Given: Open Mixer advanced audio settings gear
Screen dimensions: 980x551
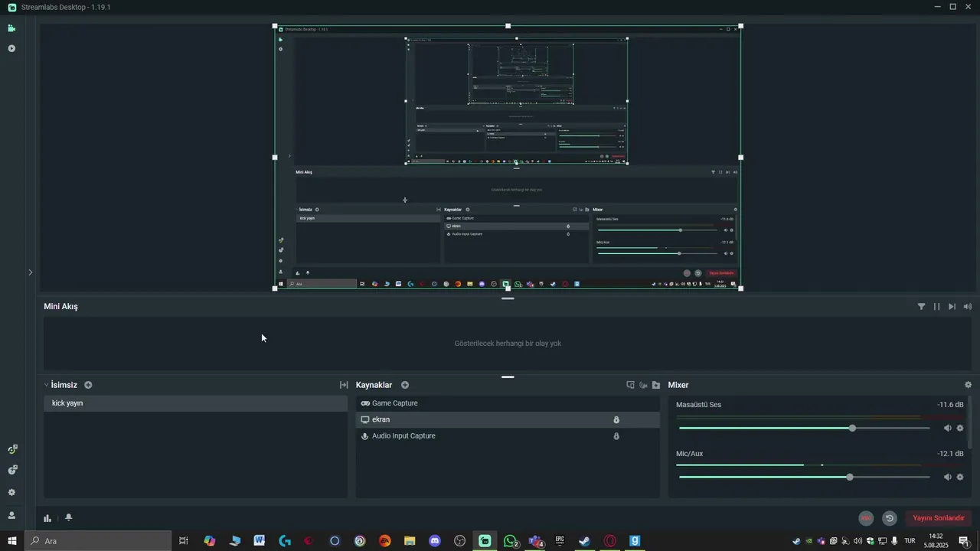Looking at the screenshot, I should click(968, 385).
